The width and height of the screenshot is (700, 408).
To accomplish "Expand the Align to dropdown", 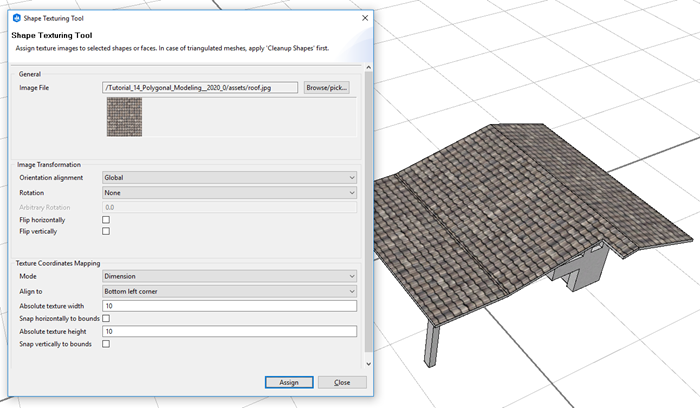I will pyautogui.click(x=229, y=291).
